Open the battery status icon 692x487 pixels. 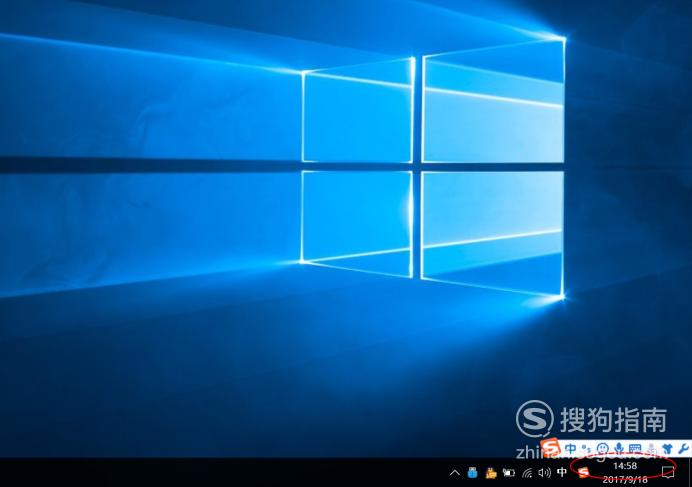(509, 473)
